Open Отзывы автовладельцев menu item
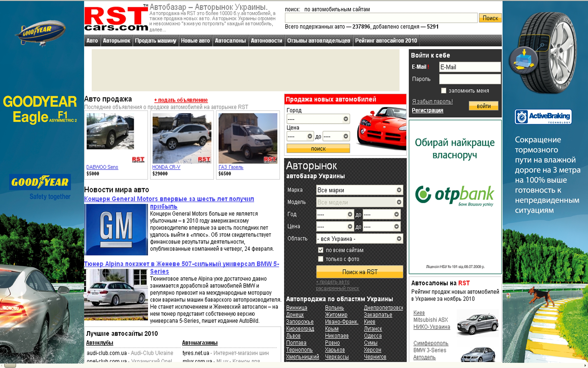This screenshot has width=588, height=368. [x=318, y=41]
